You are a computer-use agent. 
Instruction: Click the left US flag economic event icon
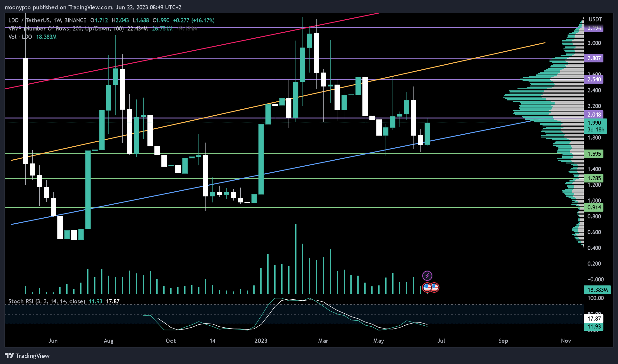click(427, 288)
